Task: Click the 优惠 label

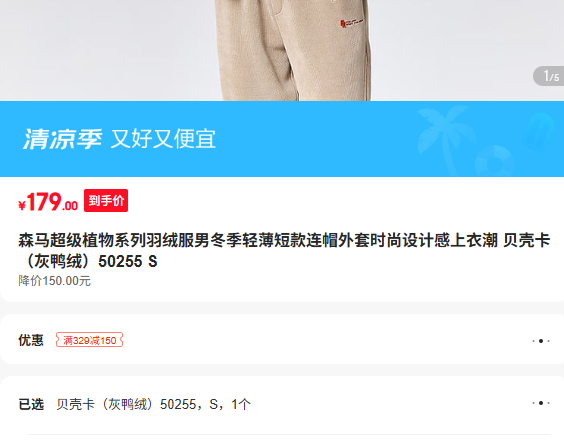Action: 31,340
